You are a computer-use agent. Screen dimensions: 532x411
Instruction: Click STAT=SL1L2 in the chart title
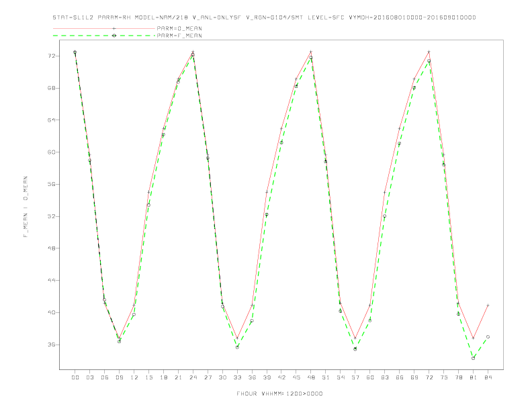click(x=73, y=17)
